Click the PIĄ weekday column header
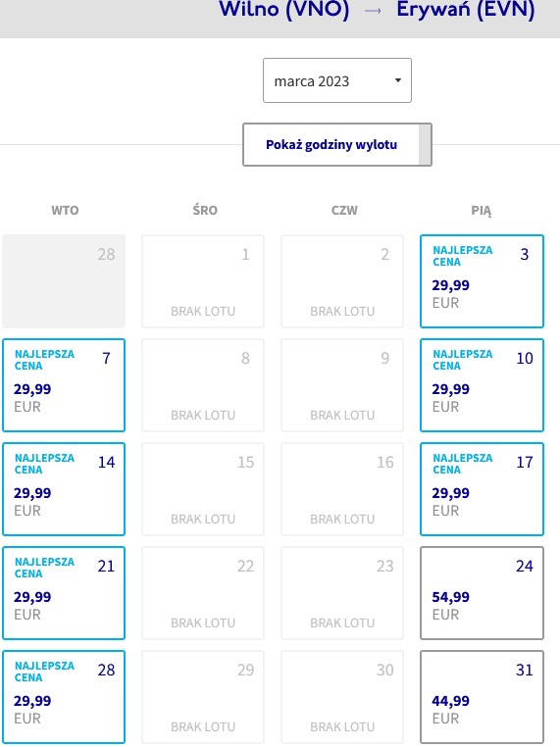 tap(482, 211)
